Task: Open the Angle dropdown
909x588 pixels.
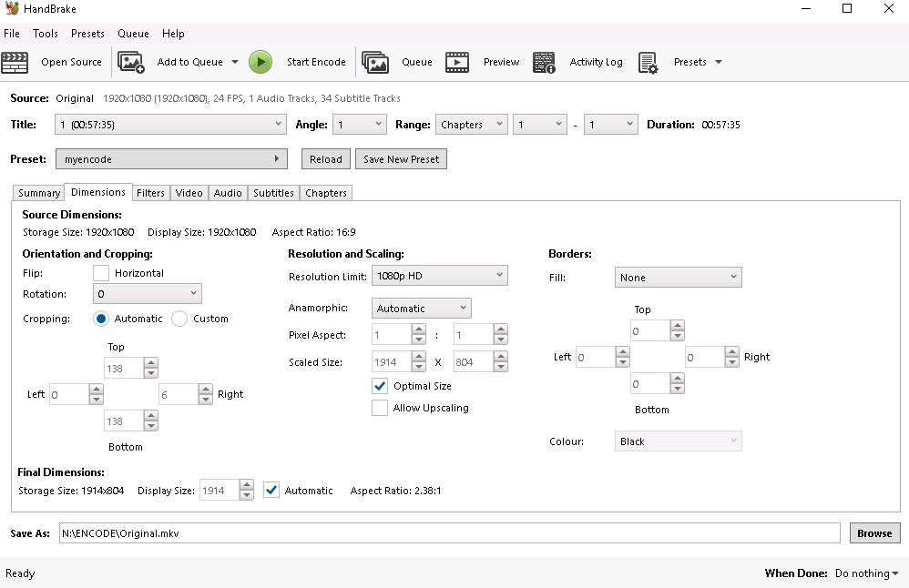Action: (x=360, y=125)
